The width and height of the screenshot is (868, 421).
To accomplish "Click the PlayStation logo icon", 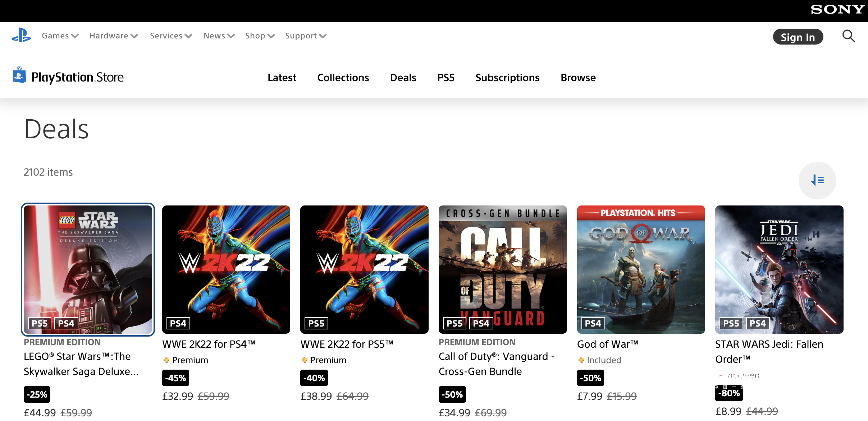I will click(x=21, y=36).
